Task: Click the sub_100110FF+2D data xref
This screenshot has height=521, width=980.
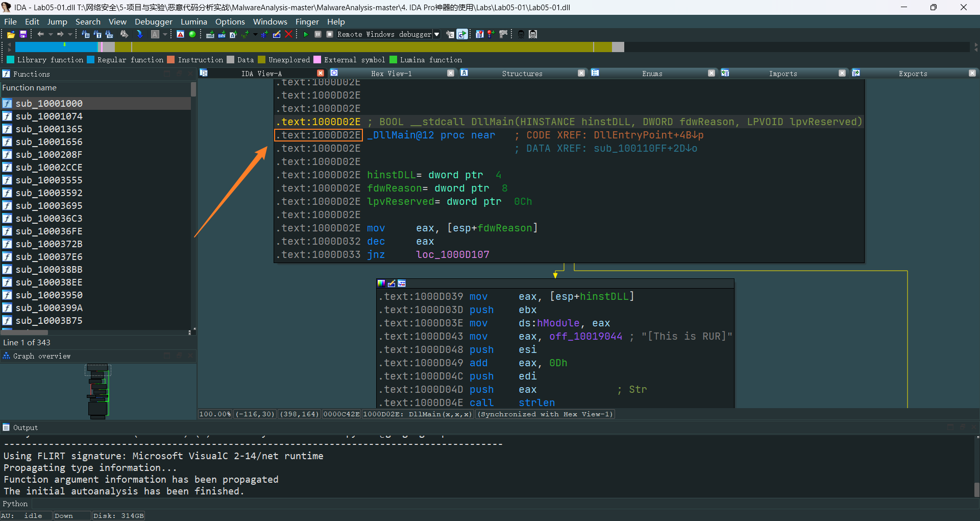Action: pyautogui.click(x=646, y=148)
